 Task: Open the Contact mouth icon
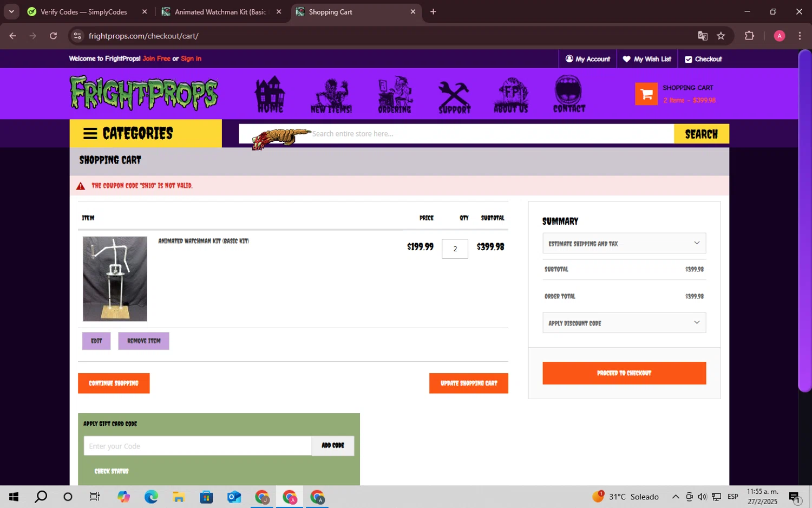[569, 94]
